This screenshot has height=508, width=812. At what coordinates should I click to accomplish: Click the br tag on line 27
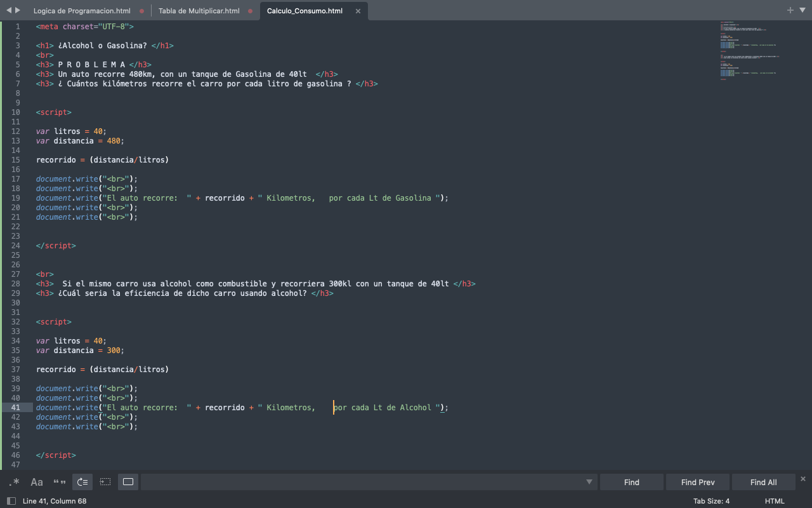click(x=45, y=274)
